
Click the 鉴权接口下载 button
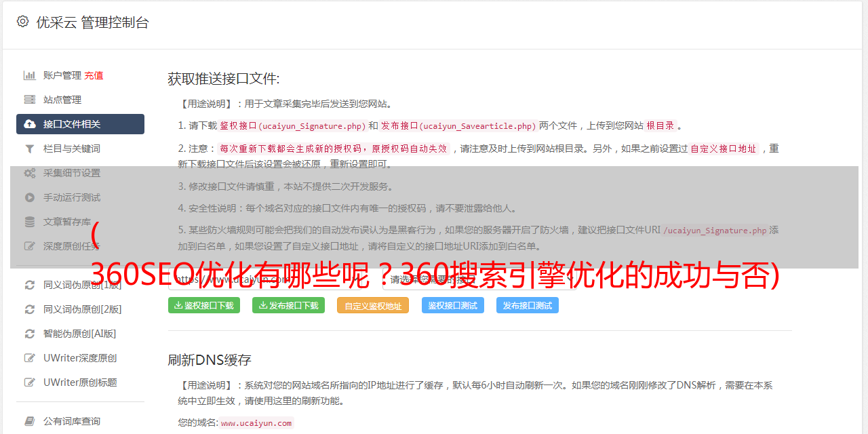[x=204, y=305]
